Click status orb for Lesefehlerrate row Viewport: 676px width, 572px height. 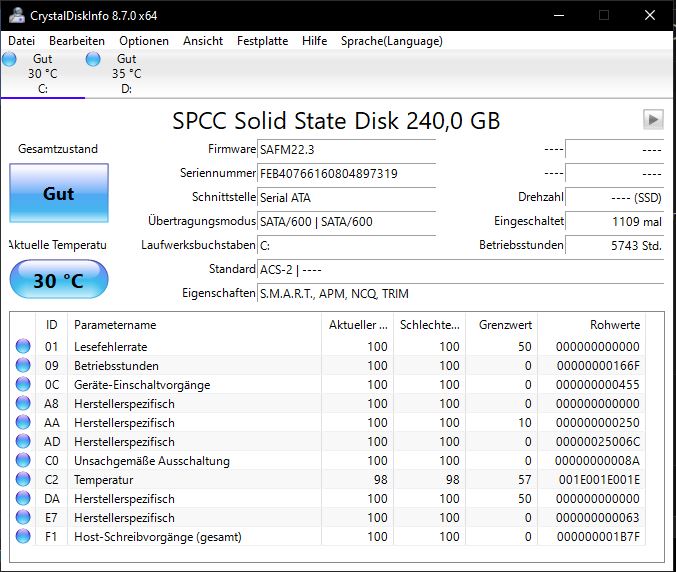[23, 347]
